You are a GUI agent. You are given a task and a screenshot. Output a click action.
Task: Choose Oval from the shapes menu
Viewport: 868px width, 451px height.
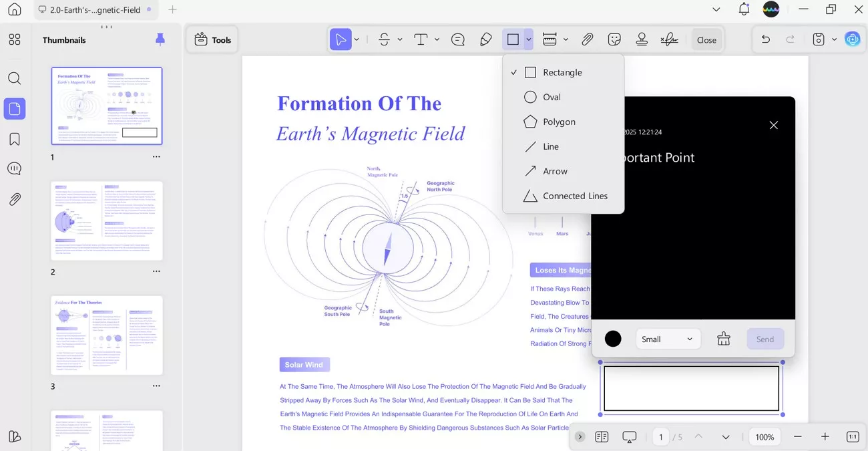click(564, 97)
